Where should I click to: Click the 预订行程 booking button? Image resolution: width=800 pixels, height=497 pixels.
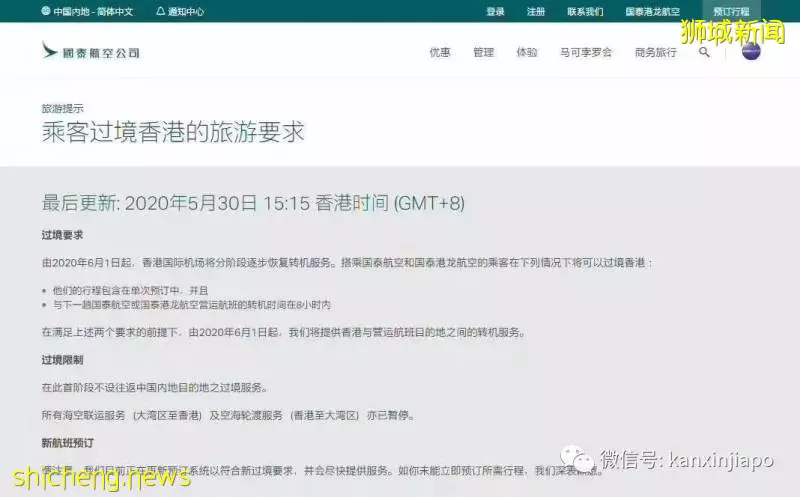click(731, 11)
